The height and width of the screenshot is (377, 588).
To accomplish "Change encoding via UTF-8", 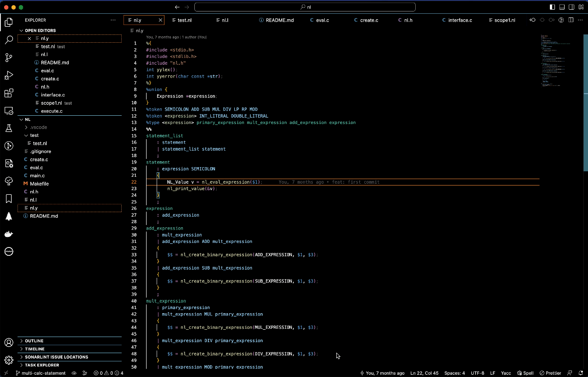I will pyautogui.click(x=477, y=373).
